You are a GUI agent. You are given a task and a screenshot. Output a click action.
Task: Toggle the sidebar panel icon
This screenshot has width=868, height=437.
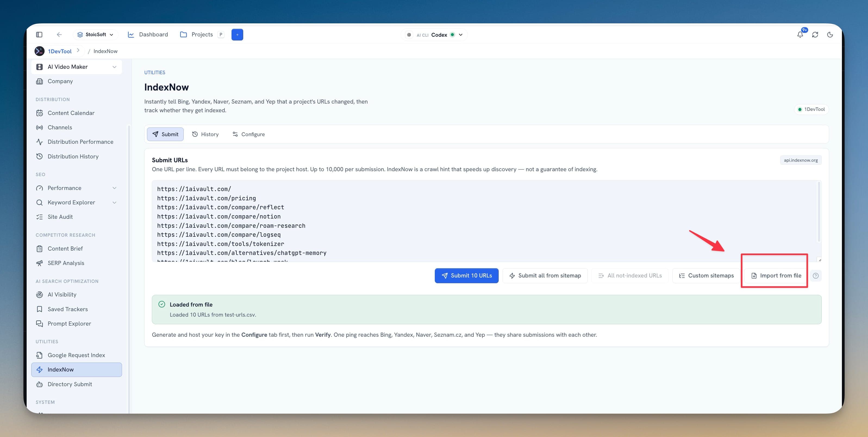click(39, 34)
